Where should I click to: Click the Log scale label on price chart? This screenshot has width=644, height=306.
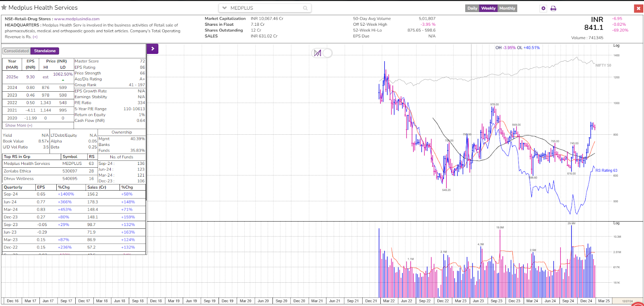tap(616, 45)
